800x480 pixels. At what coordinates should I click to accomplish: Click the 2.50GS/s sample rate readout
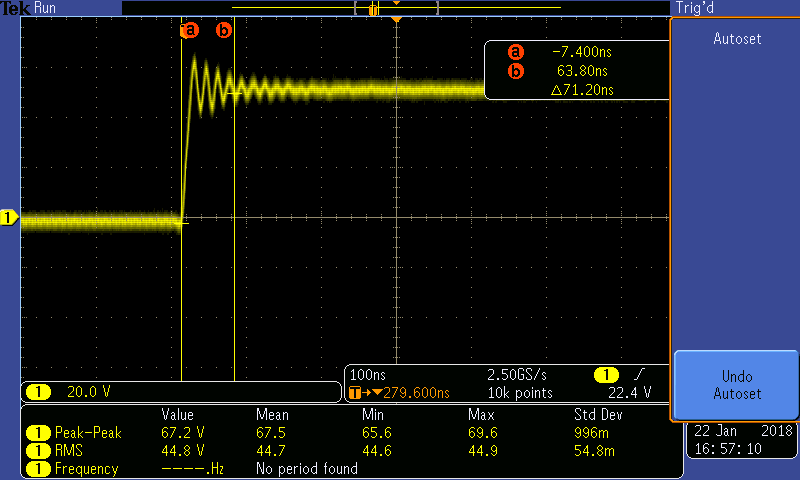pos(517,375)
